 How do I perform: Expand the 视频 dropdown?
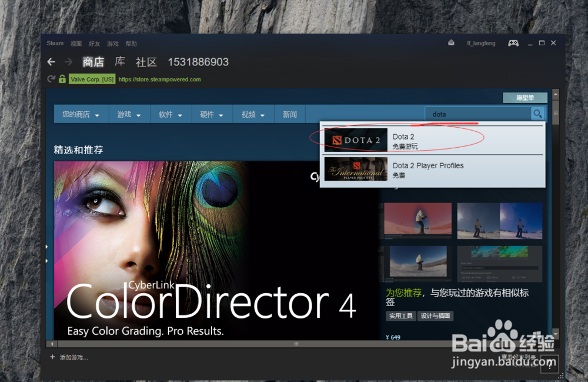[253, 114]
